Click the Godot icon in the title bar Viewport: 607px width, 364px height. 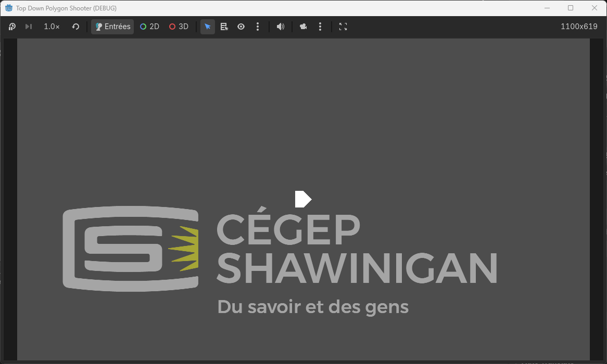[8, 8]
